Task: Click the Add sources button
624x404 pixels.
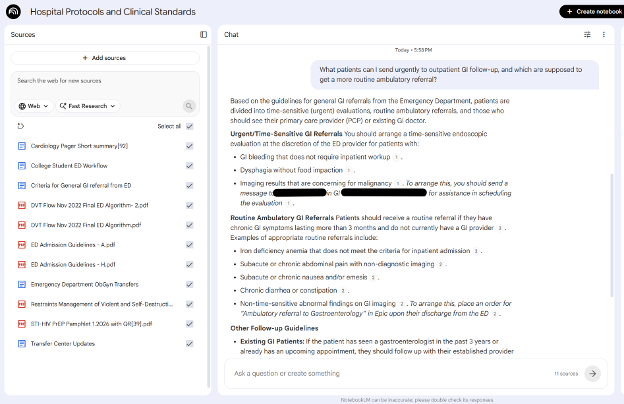Action: point(105,58)
